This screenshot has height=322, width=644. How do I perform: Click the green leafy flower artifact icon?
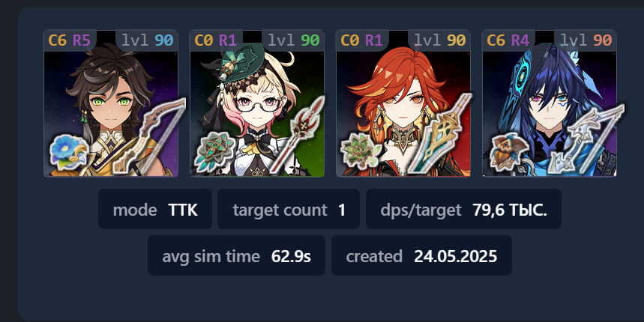[361, 151]
